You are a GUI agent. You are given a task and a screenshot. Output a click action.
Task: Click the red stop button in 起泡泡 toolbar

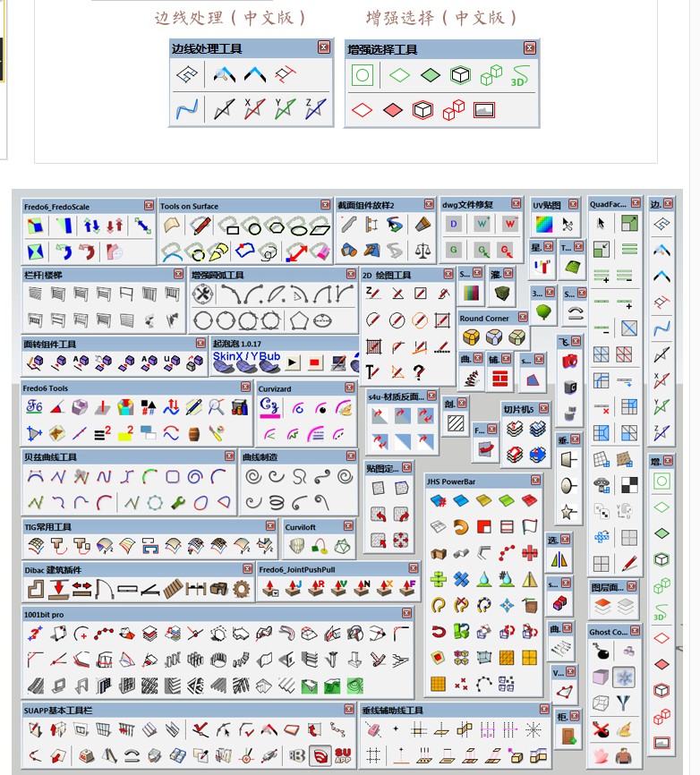pyautogui.click(x=314, y=362)
